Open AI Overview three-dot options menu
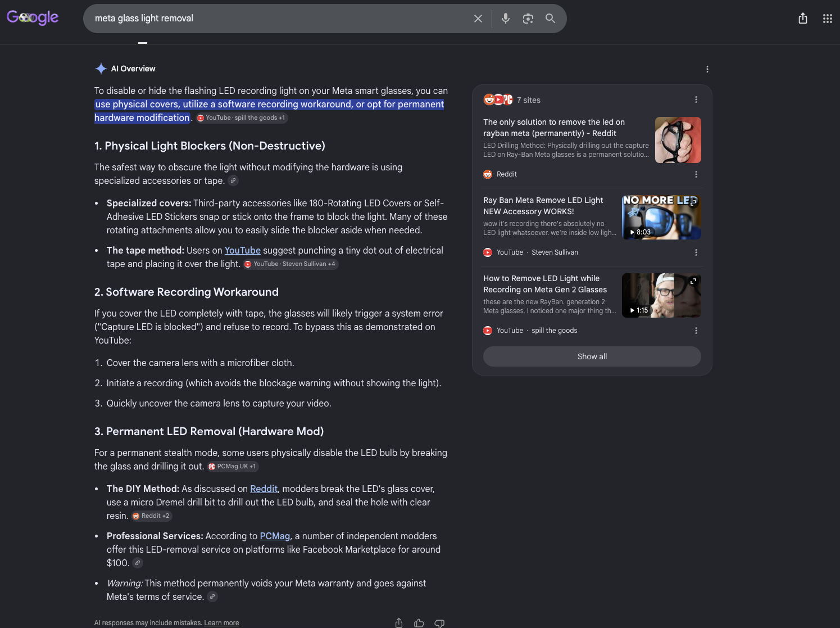The image size is (840, 628). 707,69
